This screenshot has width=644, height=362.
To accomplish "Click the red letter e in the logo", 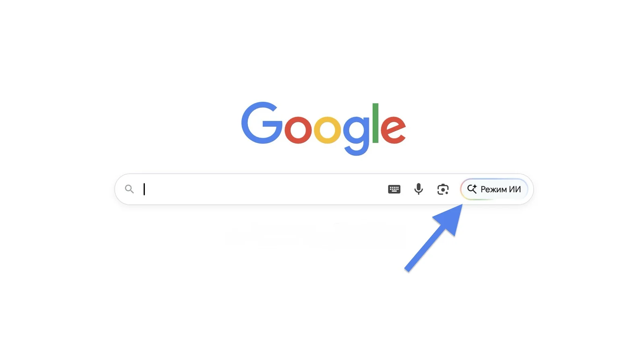I will pyautogui.click(x=393, y=130).
